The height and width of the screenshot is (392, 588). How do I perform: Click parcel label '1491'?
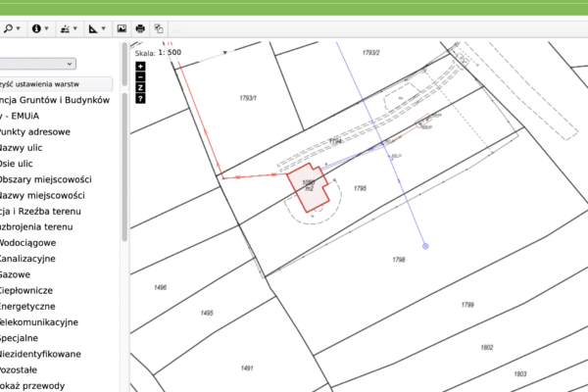pos(247,368)
